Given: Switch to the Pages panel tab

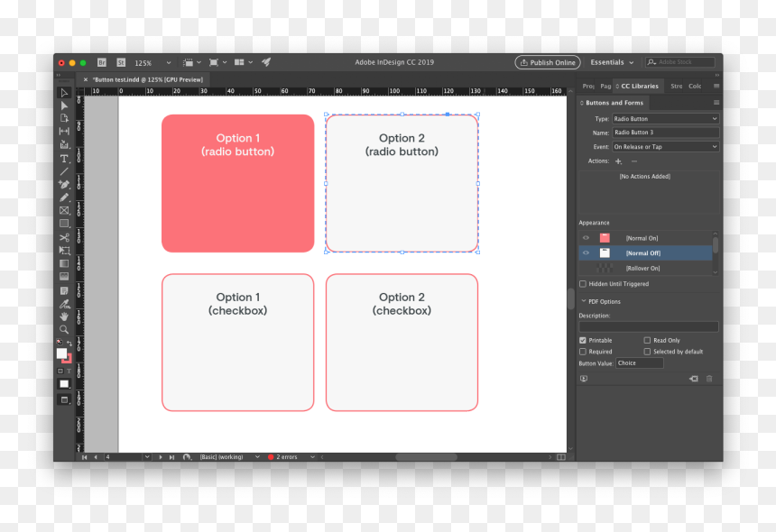Looking at the screenshot, I should click(x=605, y=86).
